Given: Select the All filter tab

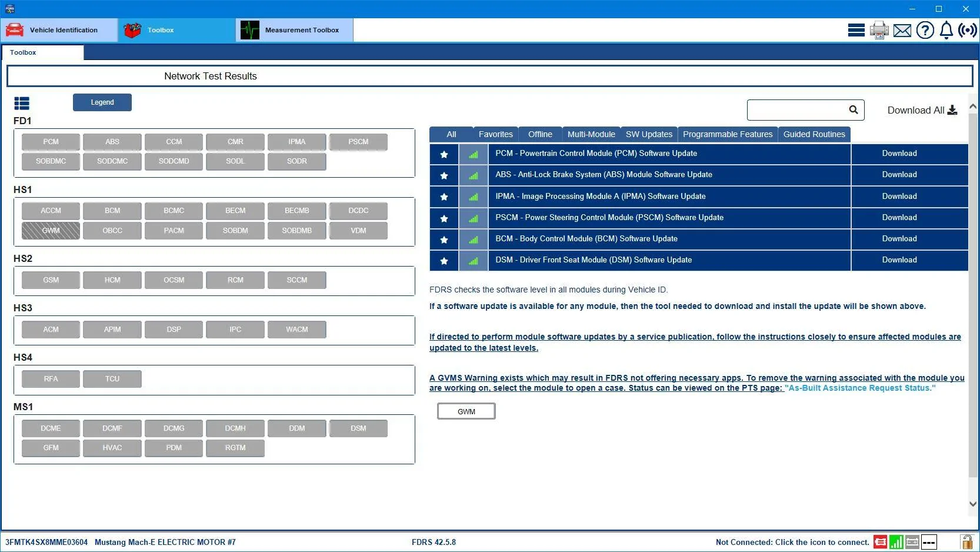Looking at the screenshot, I should [451, 134].
